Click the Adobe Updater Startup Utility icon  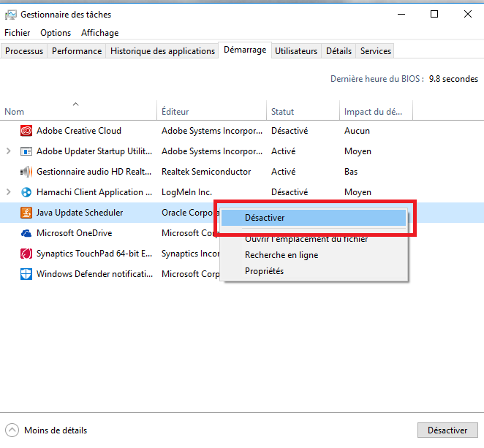tap(26, 151)
